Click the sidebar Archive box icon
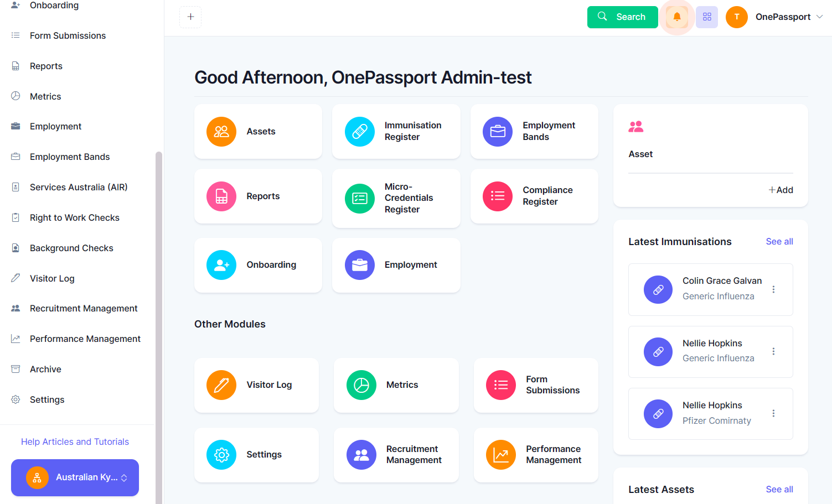The height and width of the screenshot is (504, 832). pyautogui.click(x=15, y=369)
